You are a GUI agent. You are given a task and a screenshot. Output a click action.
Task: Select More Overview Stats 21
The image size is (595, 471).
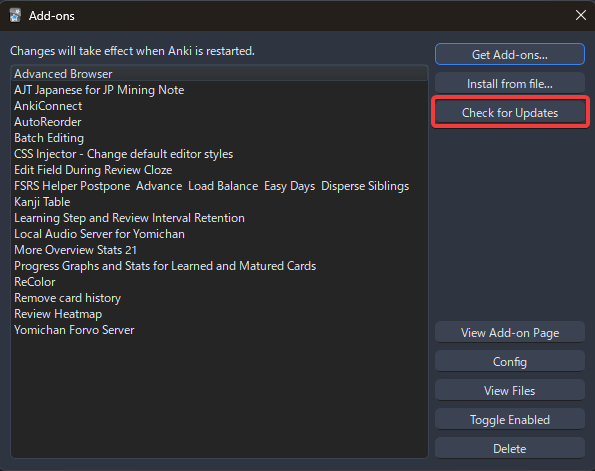click(x=219, y=250)
